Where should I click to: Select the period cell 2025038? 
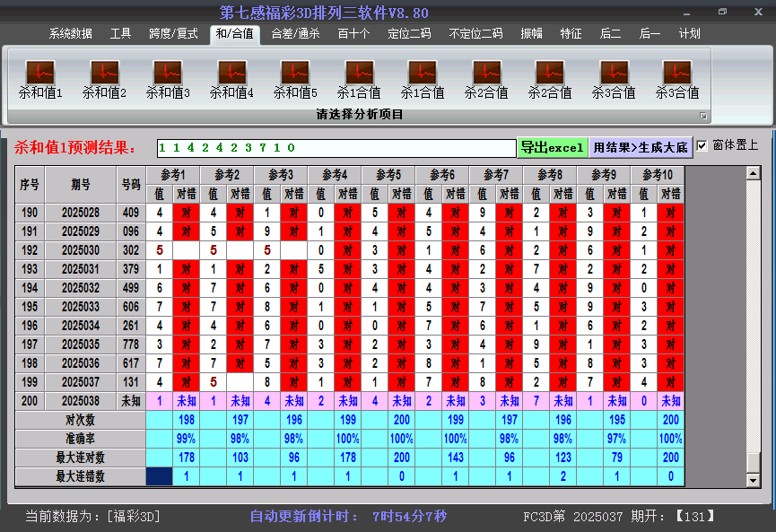click(x=81, y=401)
